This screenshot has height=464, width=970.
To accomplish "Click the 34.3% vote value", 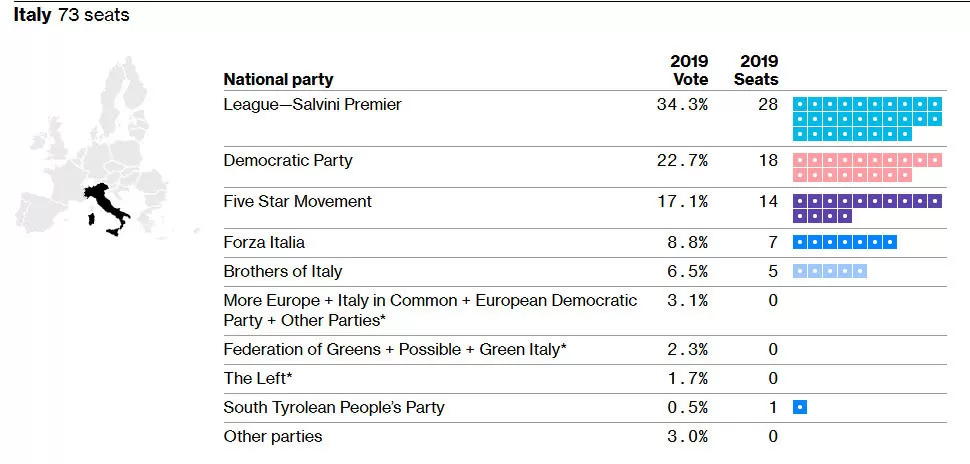I will [682, 105].
